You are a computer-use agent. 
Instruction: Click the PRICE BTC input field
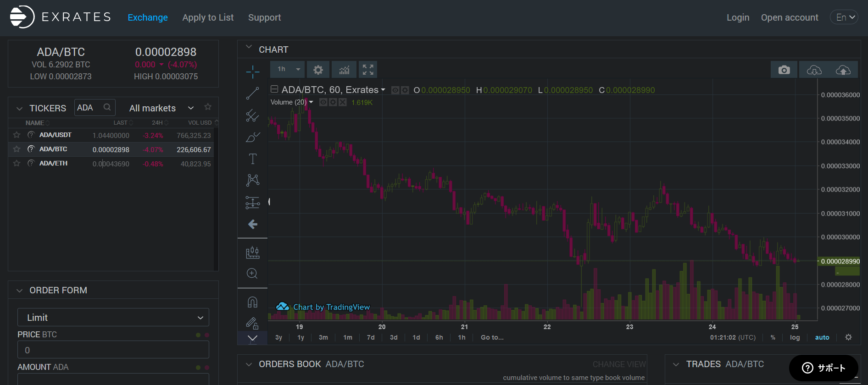coord(113,350)
